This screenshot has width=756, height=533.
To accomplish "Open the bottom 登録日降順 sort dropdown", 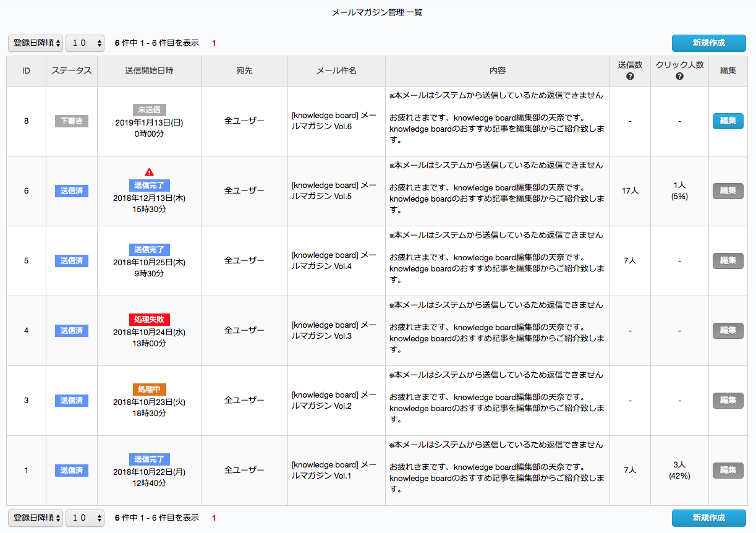I will click(x=35, y=518).
